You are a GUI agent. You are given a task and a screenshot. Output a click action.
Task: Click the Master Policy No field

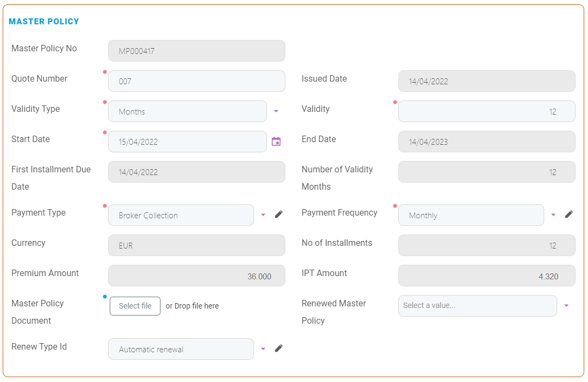pyautogui.click(x=196, y=51)
